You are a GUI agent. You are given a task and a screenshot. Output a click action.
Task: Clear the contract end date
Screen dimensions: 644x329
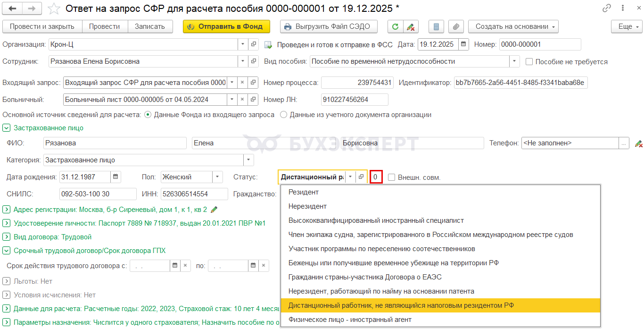[x=264, y=265]
